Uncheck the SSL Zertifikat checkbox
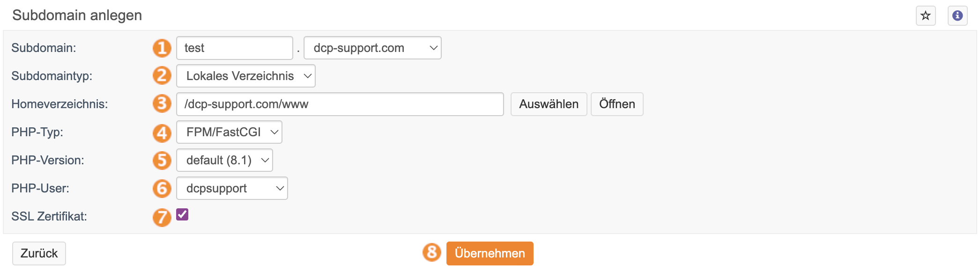980x279 pixels. coord(182,214)
